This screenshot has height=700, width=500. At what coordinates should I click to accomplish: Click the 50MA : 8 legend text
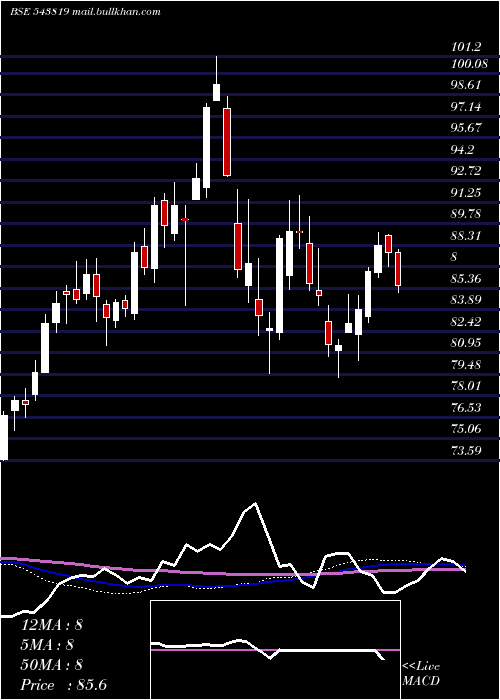click(52, 664)
